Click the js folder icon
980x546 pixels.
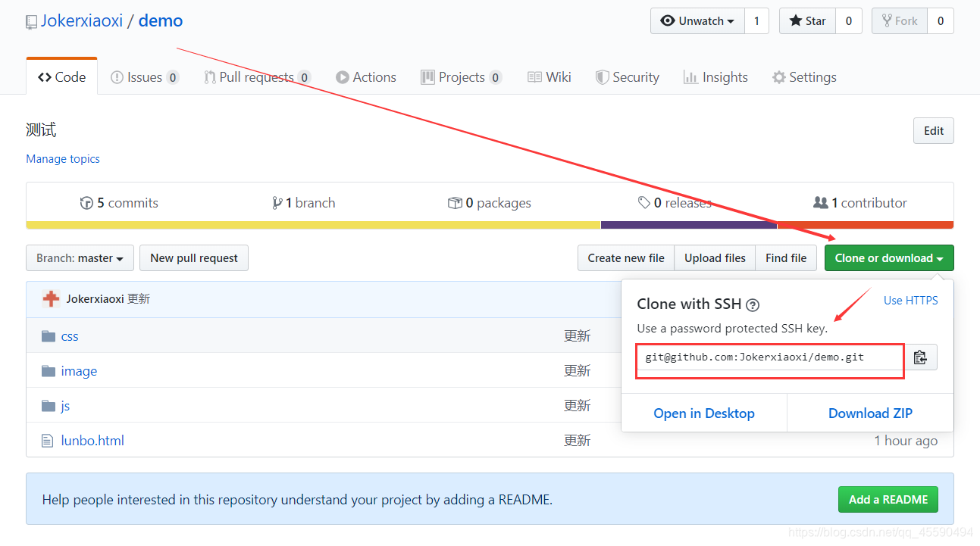coord(49,406)
